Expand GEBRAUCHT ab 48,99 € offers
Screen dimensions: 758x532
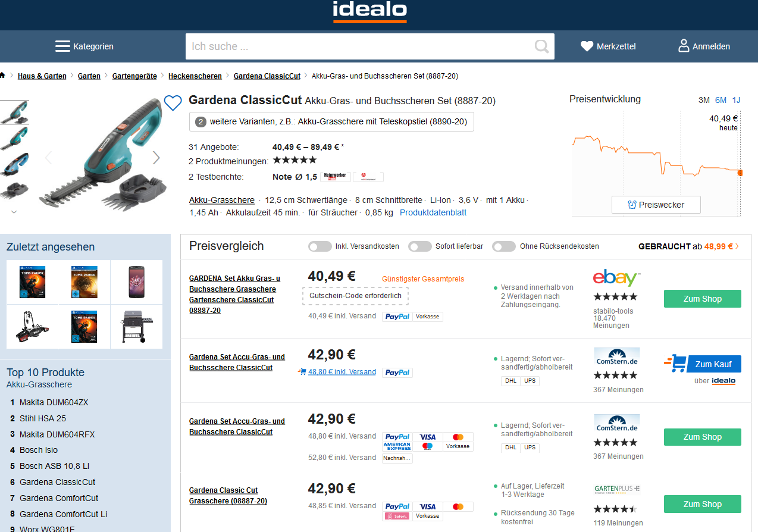(x=688, y=246)
